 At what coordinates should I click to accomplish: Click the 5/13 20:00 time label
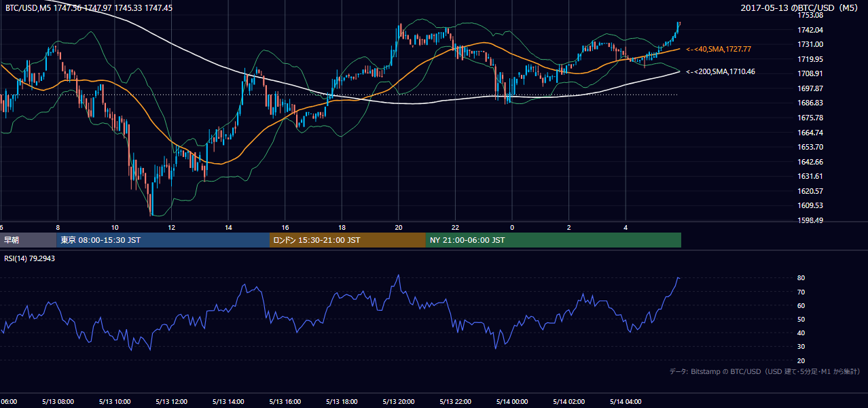(399, 402)
